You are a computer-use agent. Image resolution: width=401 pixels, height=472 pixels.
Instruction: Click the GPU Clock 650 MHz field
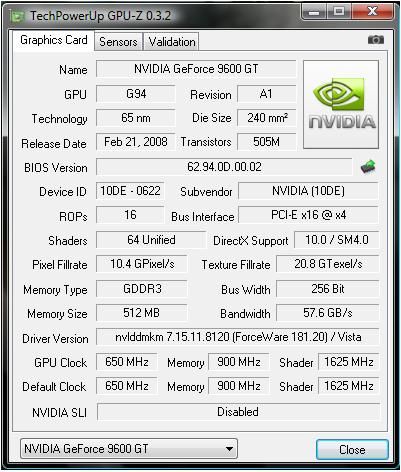click(x=127, y=362)
